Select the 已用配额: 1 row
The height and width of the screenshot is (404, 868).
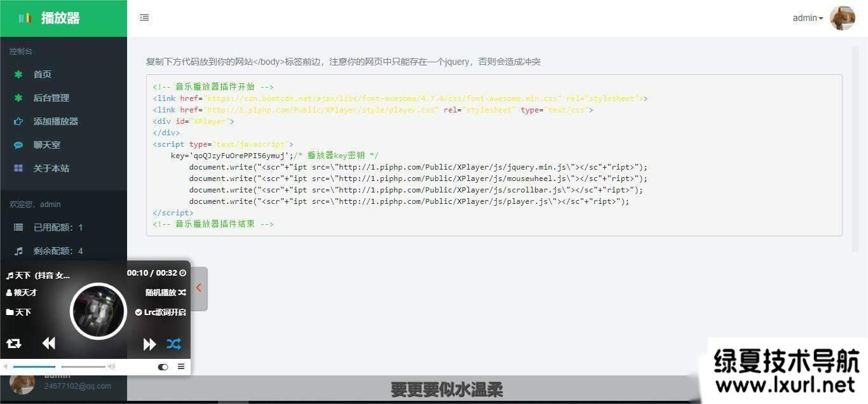pyautogui.click(x=64, y=227)
